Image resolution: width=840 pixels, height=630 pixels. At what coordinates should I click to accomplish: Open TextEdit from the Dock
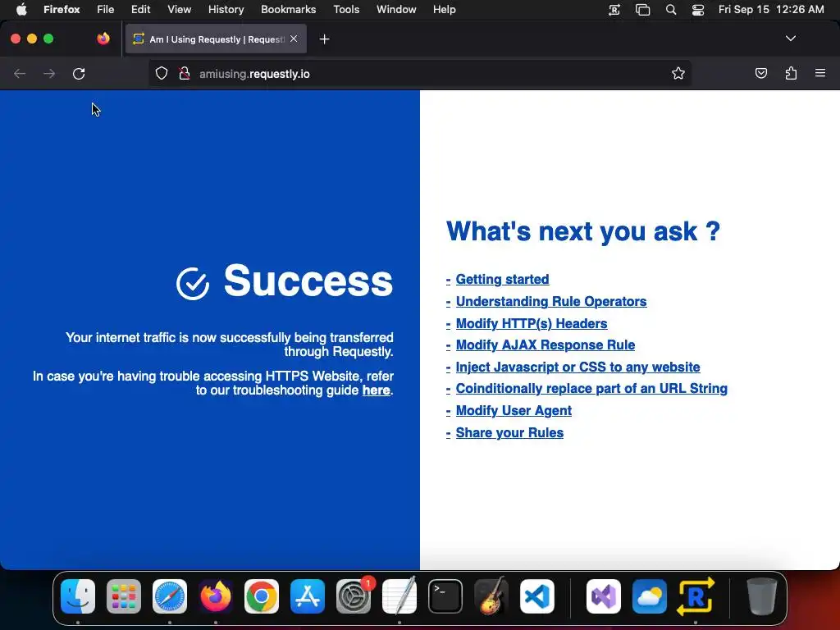[x=399, y=596]
